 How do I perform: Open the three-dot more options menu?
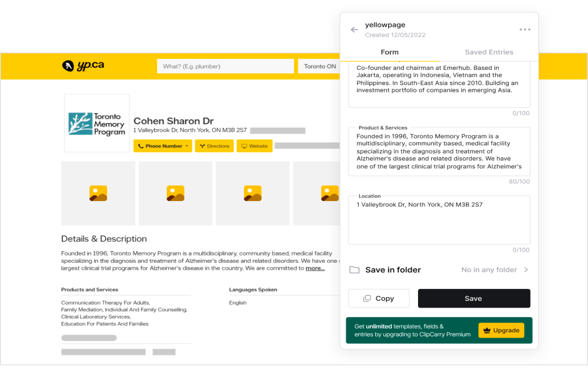pyautogui.click(x=525, y=29)
